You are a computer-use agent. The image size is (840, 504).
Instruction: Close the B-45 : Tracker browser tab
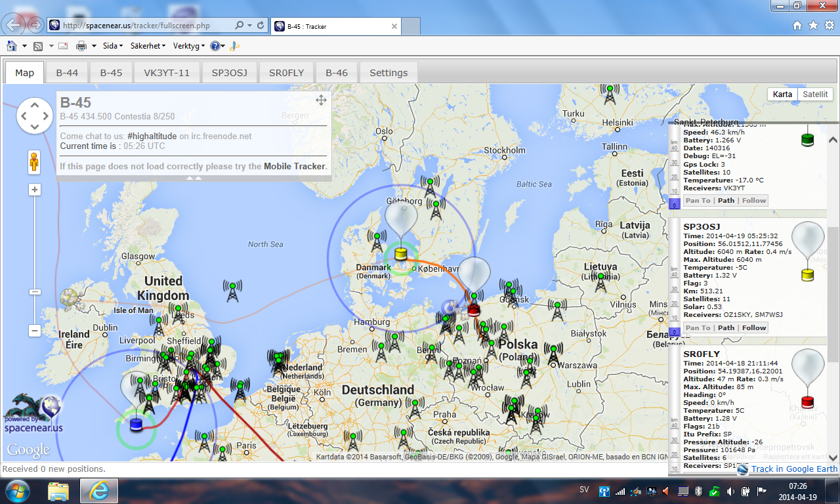[x=394, y=26]
